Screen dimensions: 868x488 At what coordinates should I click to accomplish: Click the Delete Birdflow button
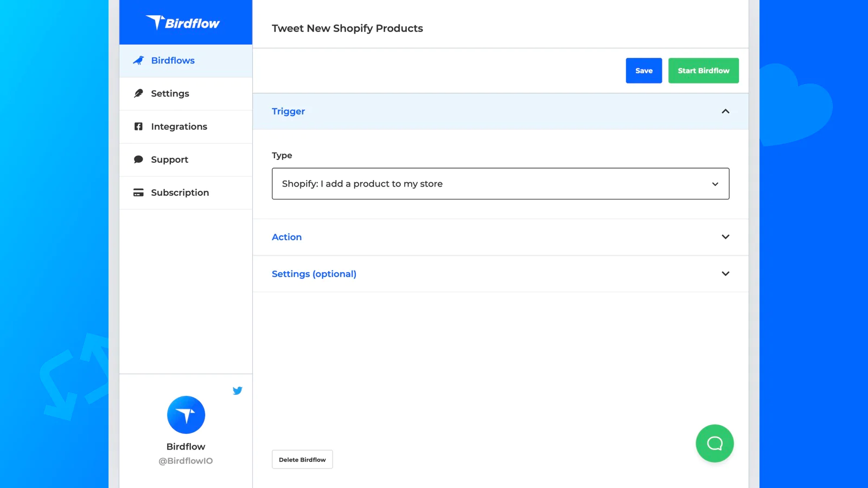click(302, 459)
